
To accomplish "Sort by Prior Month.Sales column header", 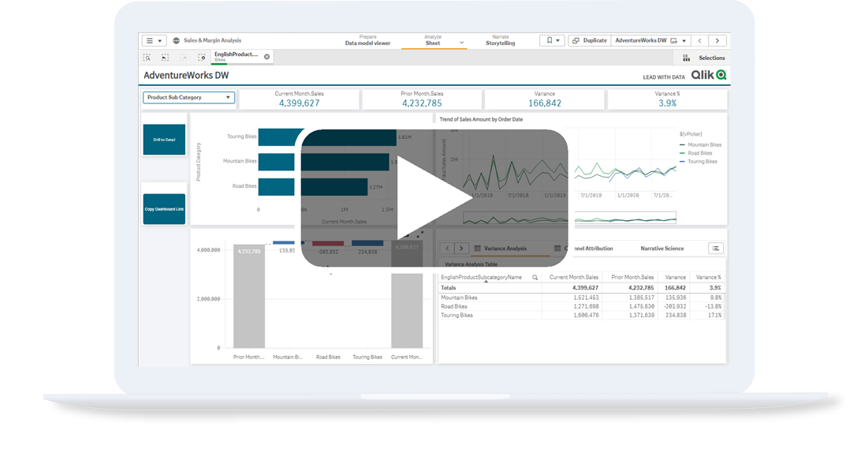I will click(x=632, y=278).
